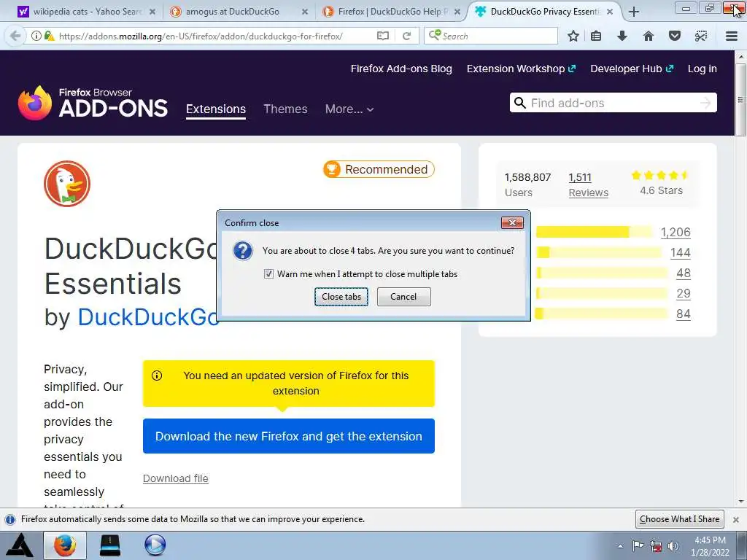Reload the current page

tap(407, 36)
